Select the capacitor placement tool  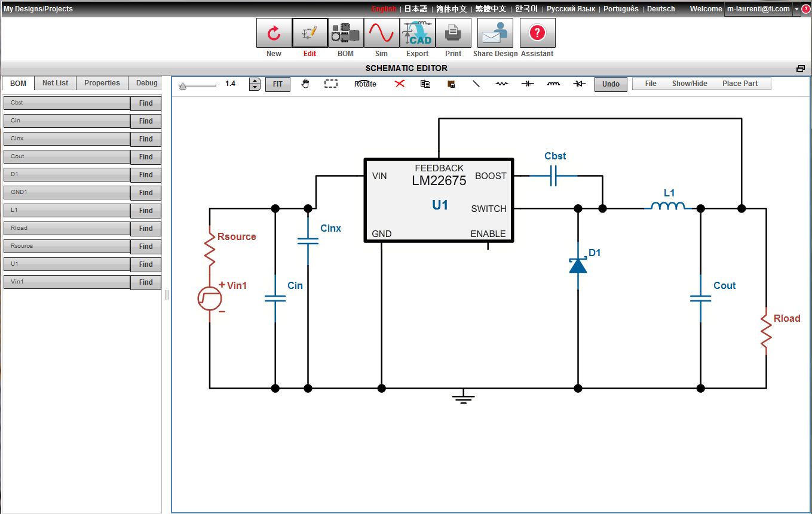(528, 84)
